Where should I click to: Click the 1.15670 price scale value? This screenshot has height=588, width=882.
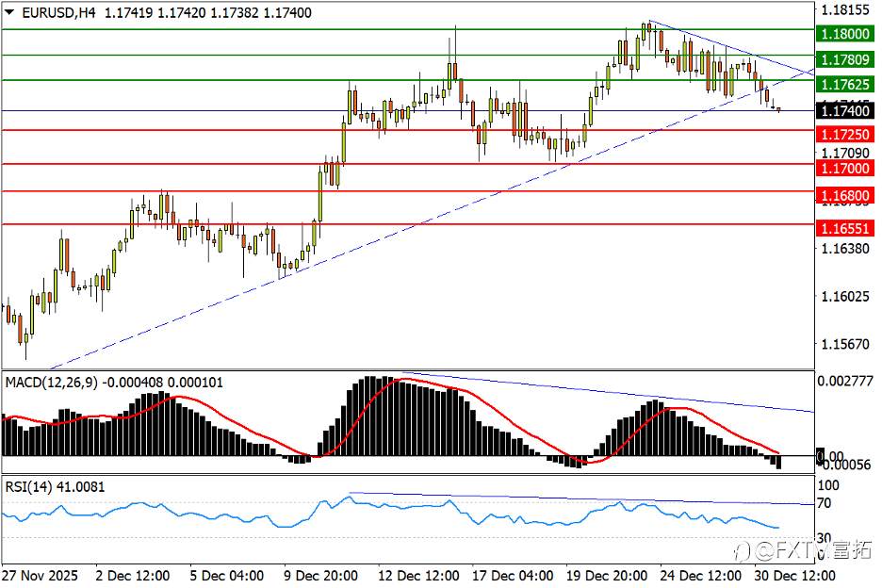pyautogui.click(x=845, y=344)
